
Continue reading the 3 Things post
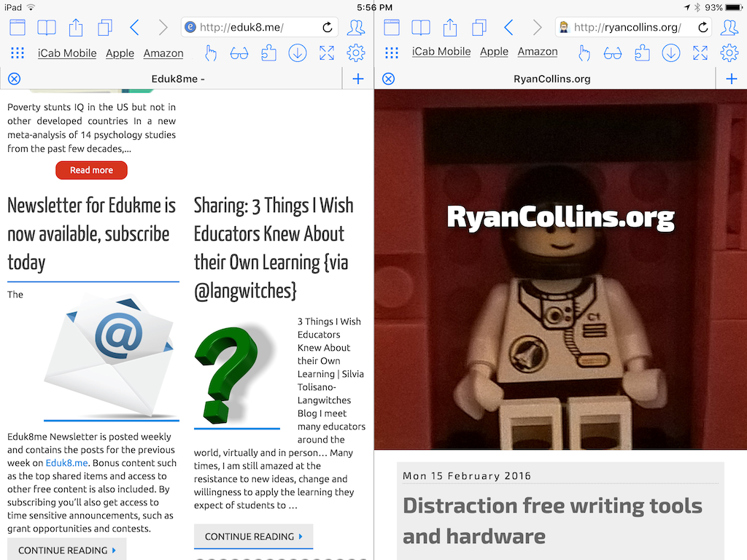(x=253, y=537)
